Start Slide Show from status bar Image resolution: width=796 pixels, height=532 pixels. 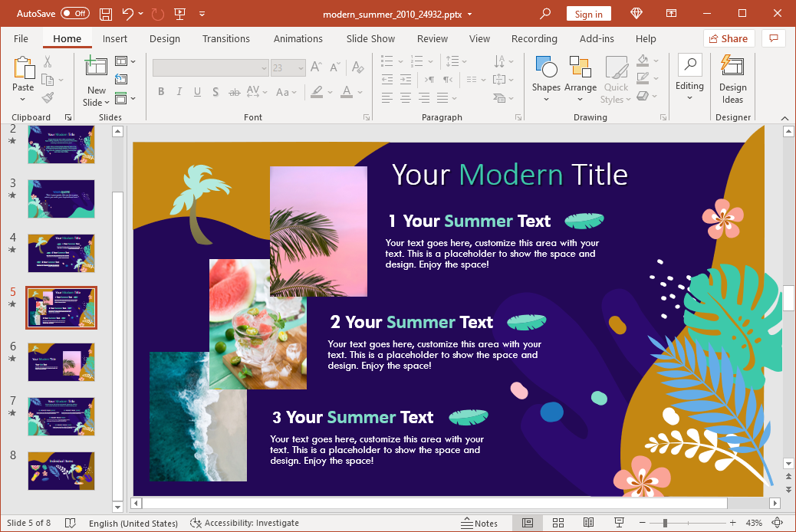(619, 523)
